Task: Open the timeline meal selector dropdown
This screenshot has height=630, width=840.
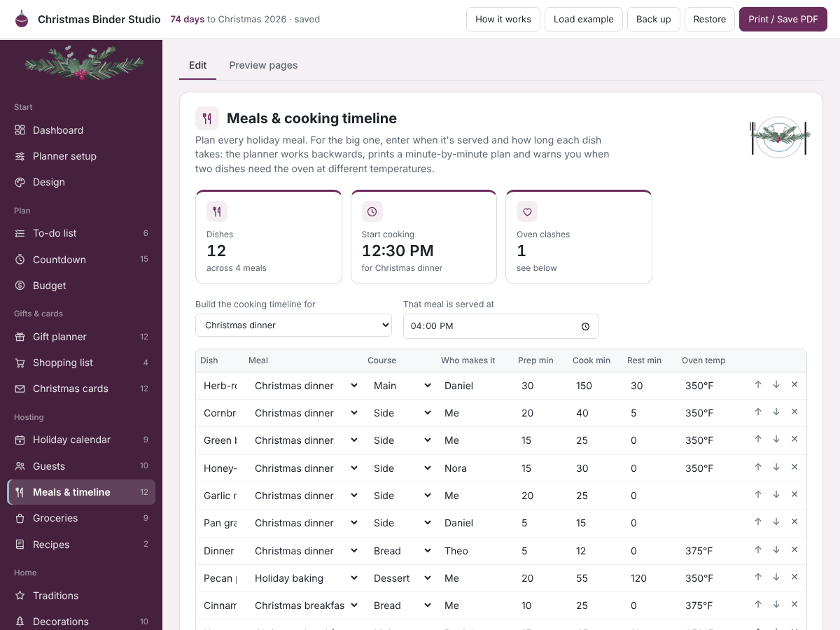Action: click(x=293, y=325)
